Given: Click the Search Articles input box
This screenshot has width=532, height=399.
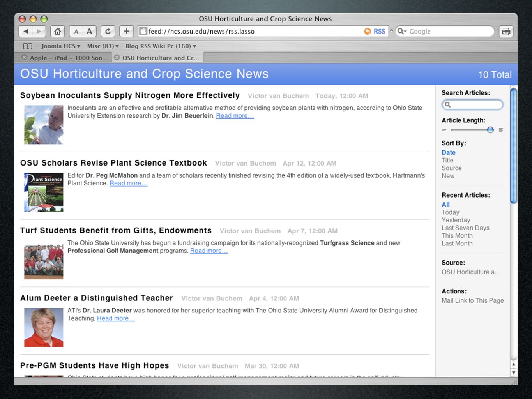Looking at the screenshot, I should [x=472, y=104].
